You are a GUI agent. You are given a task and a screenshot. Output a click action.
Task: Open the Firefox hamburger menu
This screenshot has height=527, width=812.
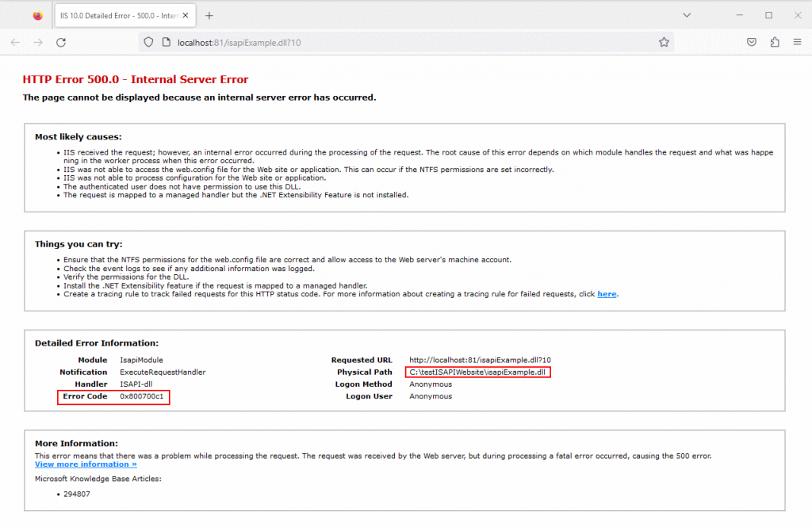[x=798, y=43]
